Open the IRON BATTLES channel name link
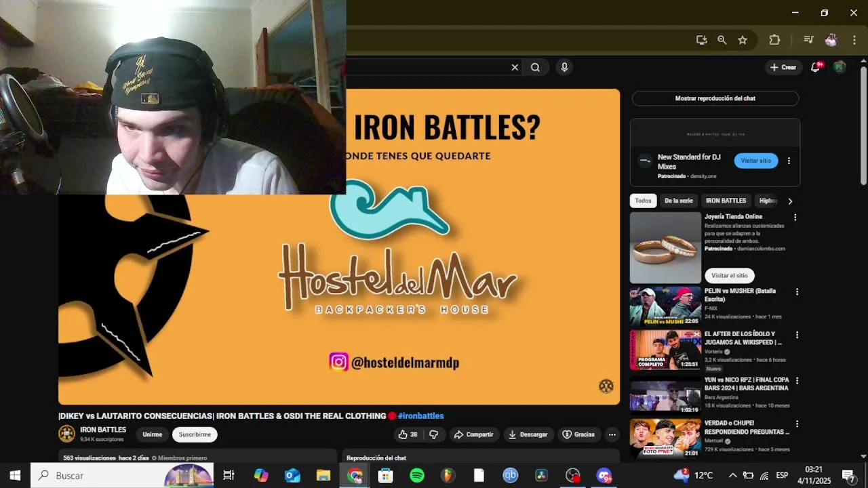The image size is (868, 488). pyautogui.click(x=103, y=430)
